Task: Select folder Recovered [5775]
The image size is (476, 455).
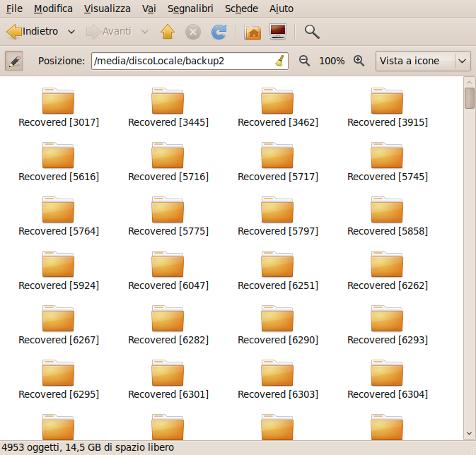Action: (168, 217)
